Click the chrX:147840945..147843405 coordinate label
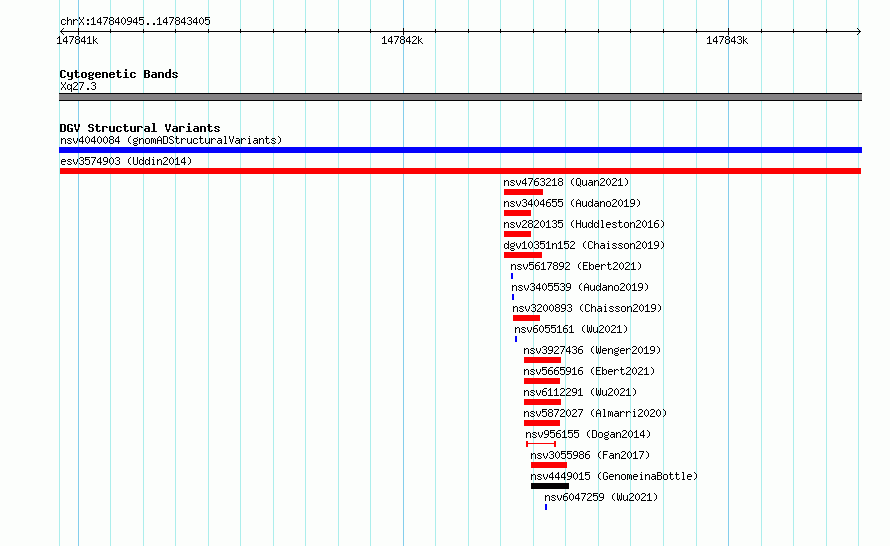Image resolution: width=890 pixels, height=546 pixels. 135,21
